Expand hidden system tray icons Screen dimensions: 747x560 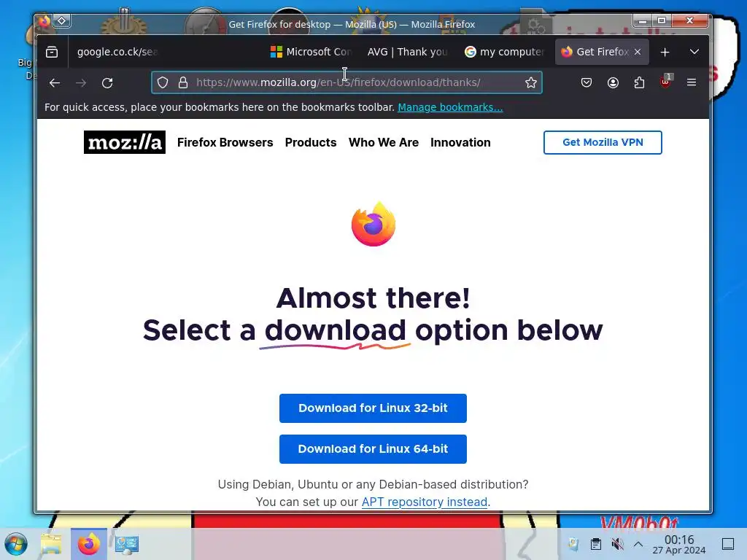point(638,544)
